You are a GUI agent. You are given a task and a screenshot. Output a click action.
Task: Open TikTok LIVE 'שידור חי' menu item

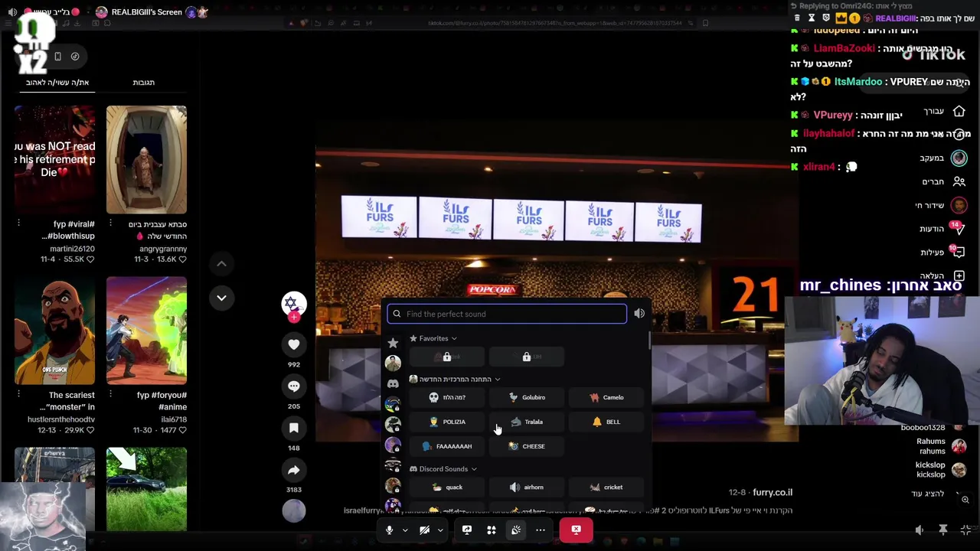[x=941, y=205]
